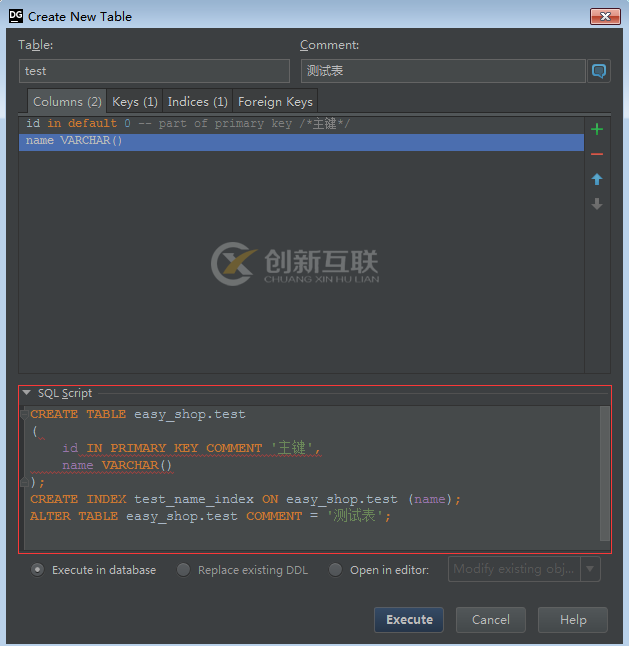Remove the selected column with the red minus
This screenshot has width=629, height=646.
pos(597,154)
